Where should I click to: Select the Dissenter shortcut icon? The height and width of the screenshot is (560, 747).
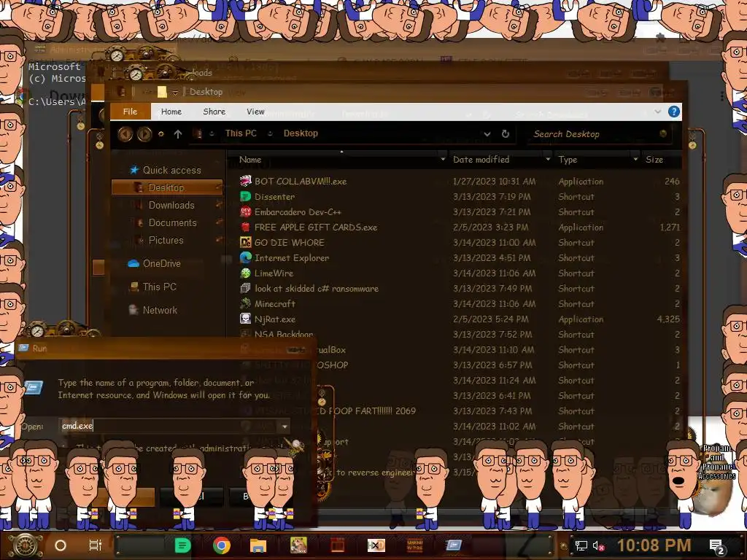[x=245, y=196]
